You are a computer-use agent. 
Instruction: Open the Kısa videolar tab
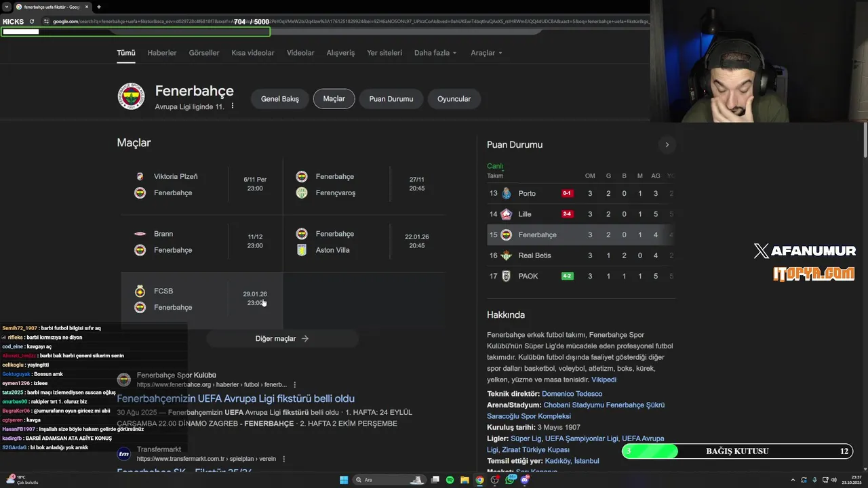tap(253, 53)
